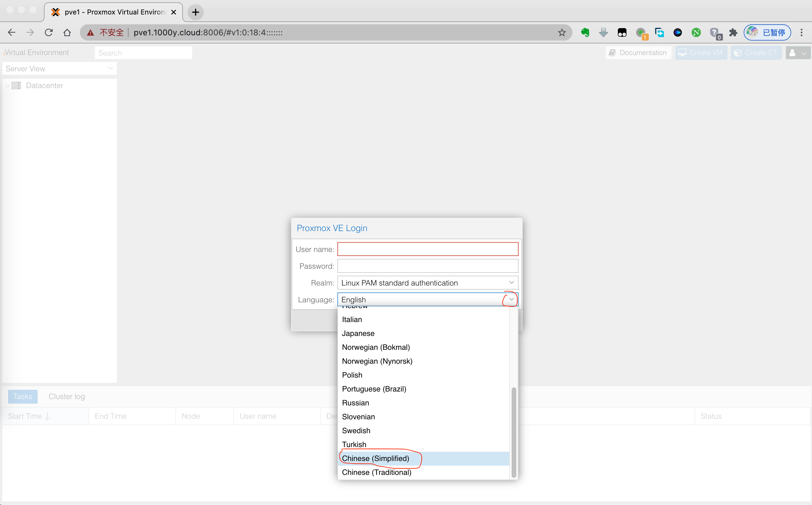
Task: Sort by Node column header
Action: point(205,416)
